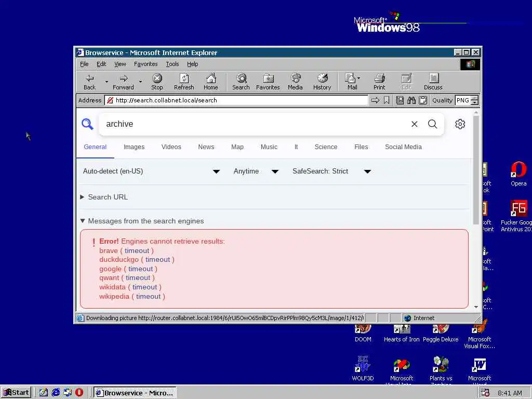Image resolution: width=532 pixels, height=399 pixels.
Task: Click the Forward navigation icon
Action: point(124,82)
